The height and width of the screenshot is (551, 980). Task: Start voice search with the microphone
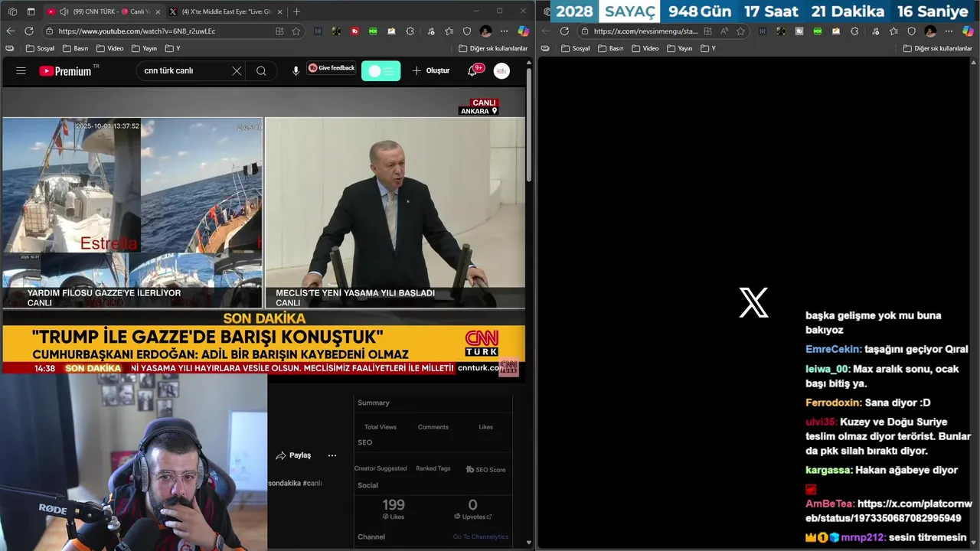(296, 70)
